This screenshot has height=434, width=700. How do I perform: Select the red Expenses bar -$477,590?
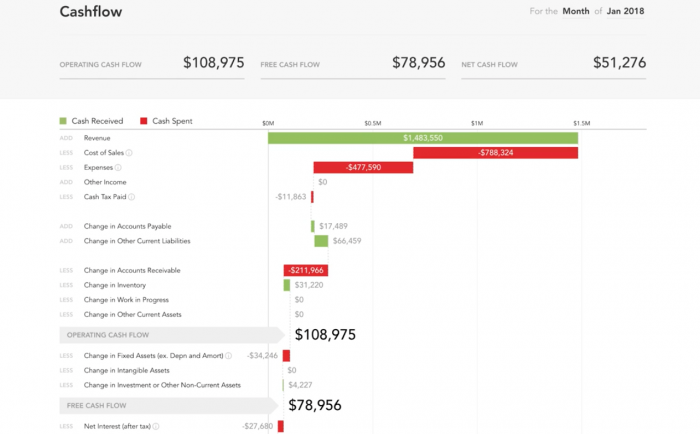click(x=363, y=167)
